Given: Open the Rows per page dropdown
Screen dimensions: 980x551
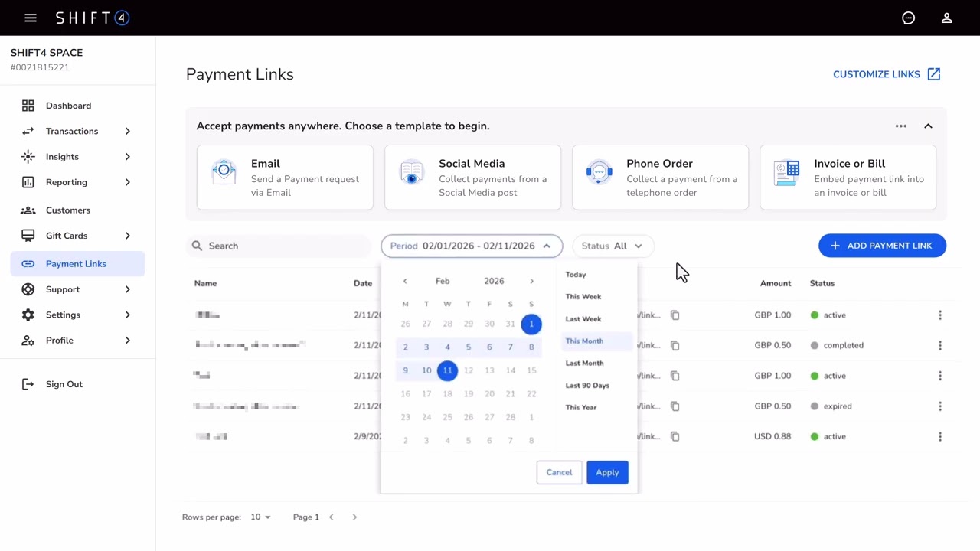Looking at the screenshot, I should tap(261, 517).
